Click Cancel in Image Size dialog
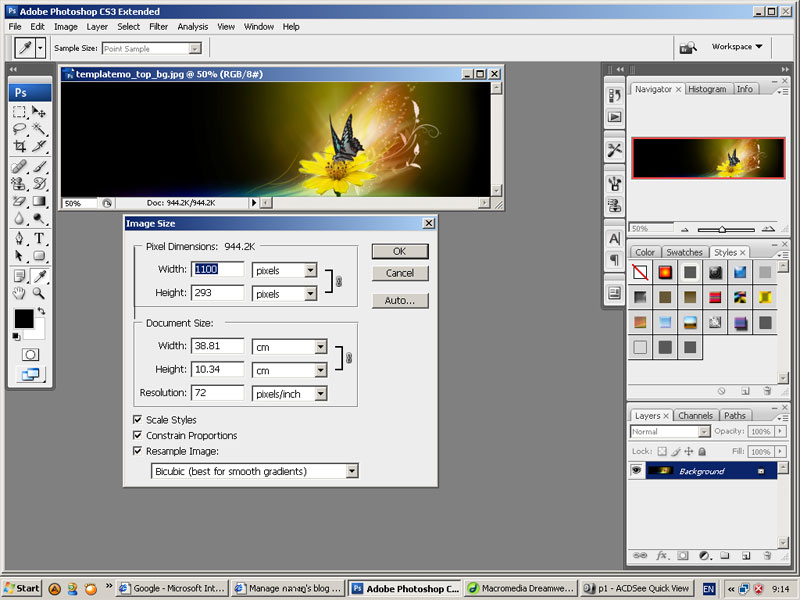 pos(400,273)
